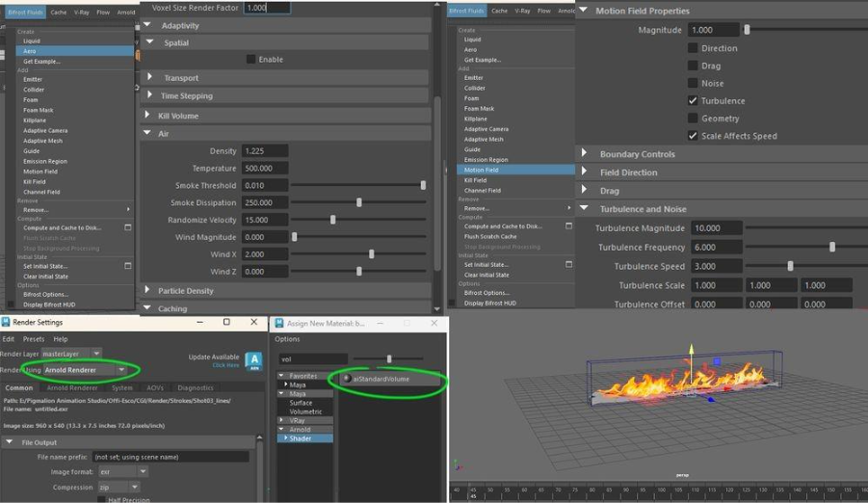This screenshot has height=503, width=868.
Task: Click the viewport axis orientation gizmo
Action: [x=456, y=464]
